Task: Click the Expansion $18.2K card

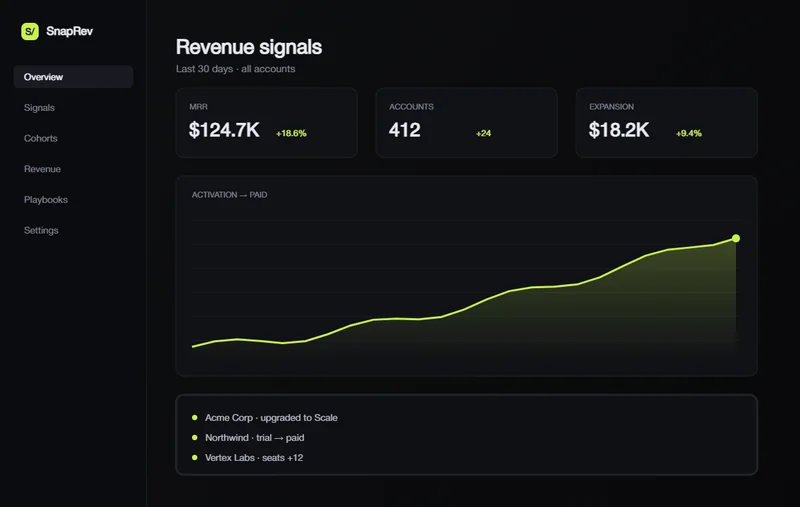Action: pyautogui.click(x=666, y=122)
